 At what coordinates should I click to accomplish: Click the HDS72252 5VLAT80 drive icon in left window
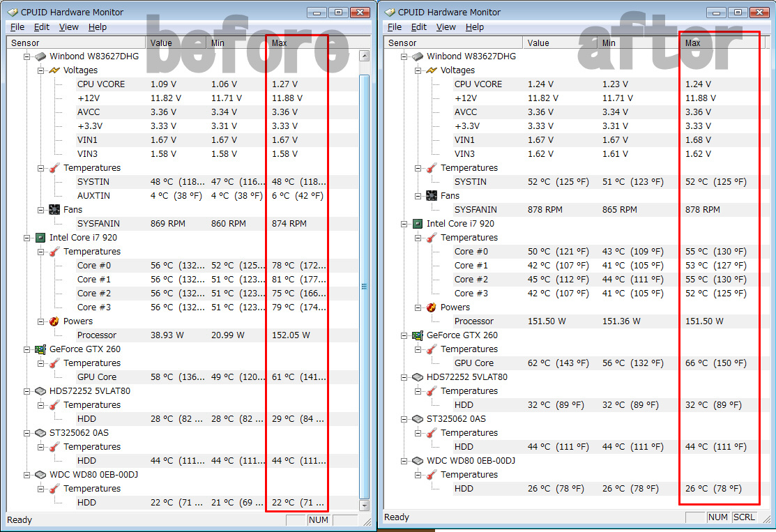coord(40,391)
